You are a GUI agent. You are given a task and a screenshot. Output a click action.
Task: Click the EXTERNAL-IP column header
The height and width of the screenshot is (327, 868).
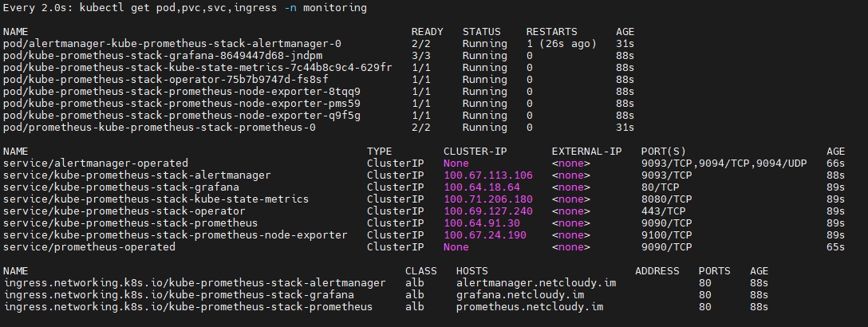(x=587, y=152)
